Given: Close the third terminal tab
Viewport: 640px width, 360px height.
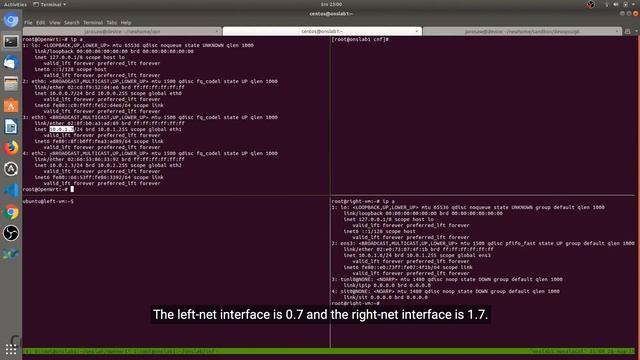Looking at the screenshot, I should tap(617, 31).
